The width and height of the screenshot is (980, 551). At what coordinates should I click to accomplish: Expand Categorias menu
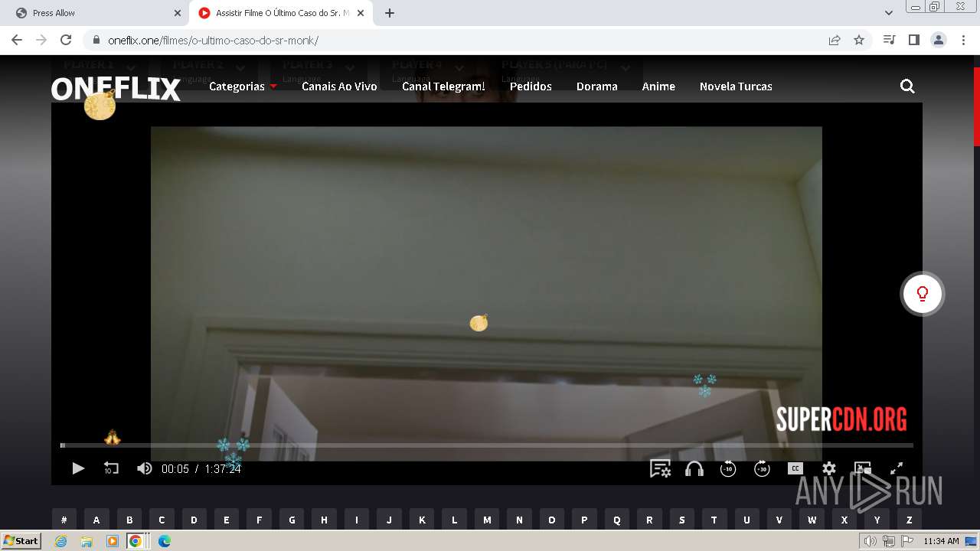pos(243,86)
